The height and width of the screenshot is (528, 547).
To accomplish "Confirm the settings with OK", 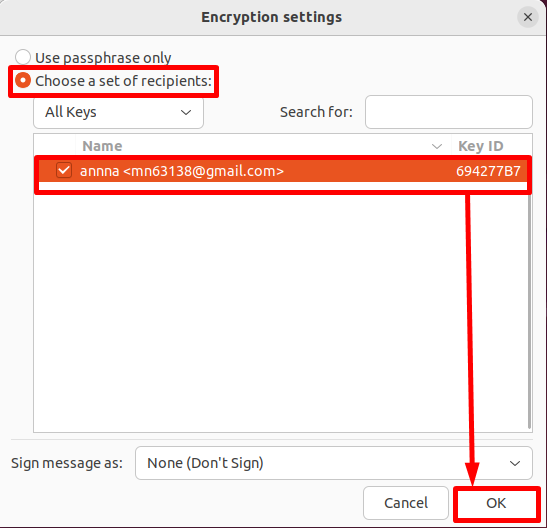I will (x=496, y=503).
